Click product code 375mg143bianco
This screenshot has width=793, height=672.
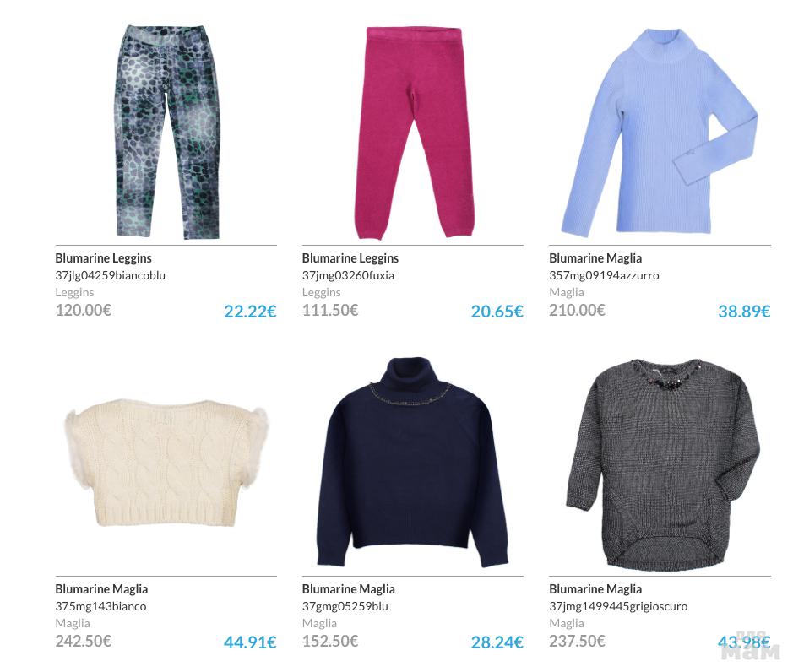tap(100, 606)
